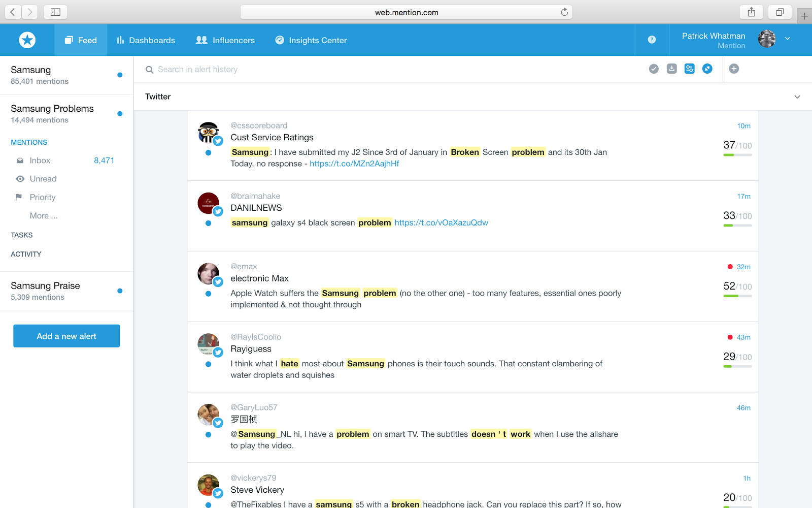Screen dimensions: 812x508
Task: Show all tabs overview icon
Action: tap(780, 12)
